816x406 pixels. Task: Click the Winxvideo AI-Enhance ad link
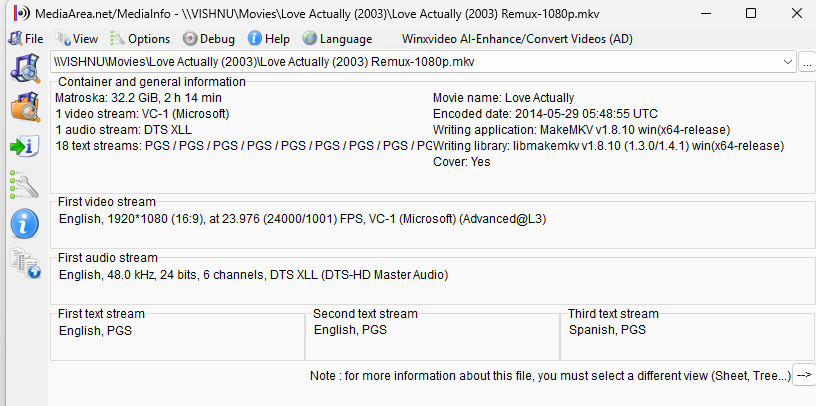[x=516, y=39]
